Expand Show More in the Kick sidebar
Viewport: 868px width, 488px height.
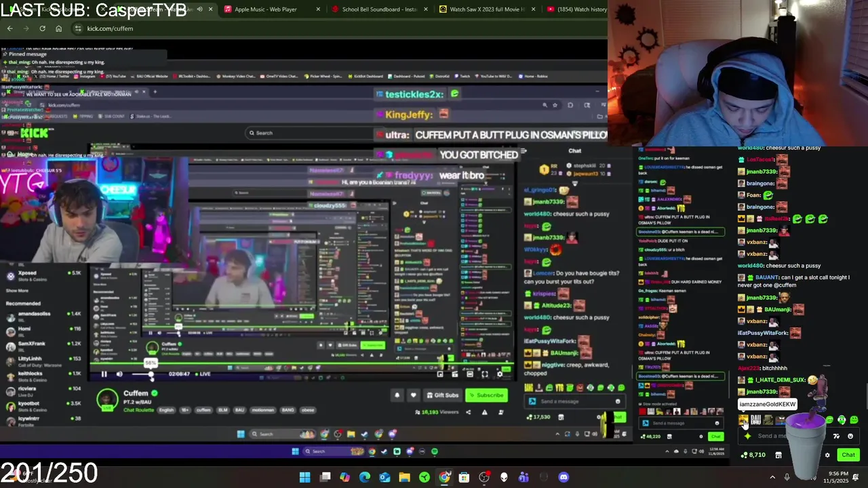point(18,291)
